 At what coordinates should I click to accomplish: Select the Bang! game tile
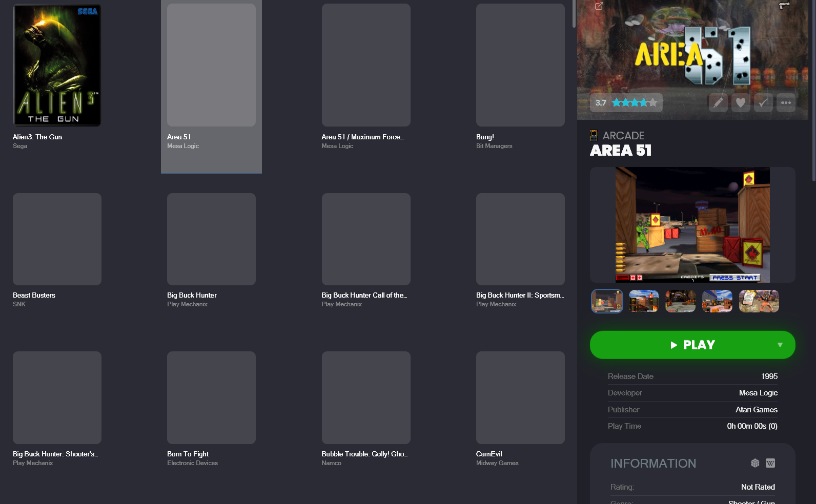(x=520, y=65)
